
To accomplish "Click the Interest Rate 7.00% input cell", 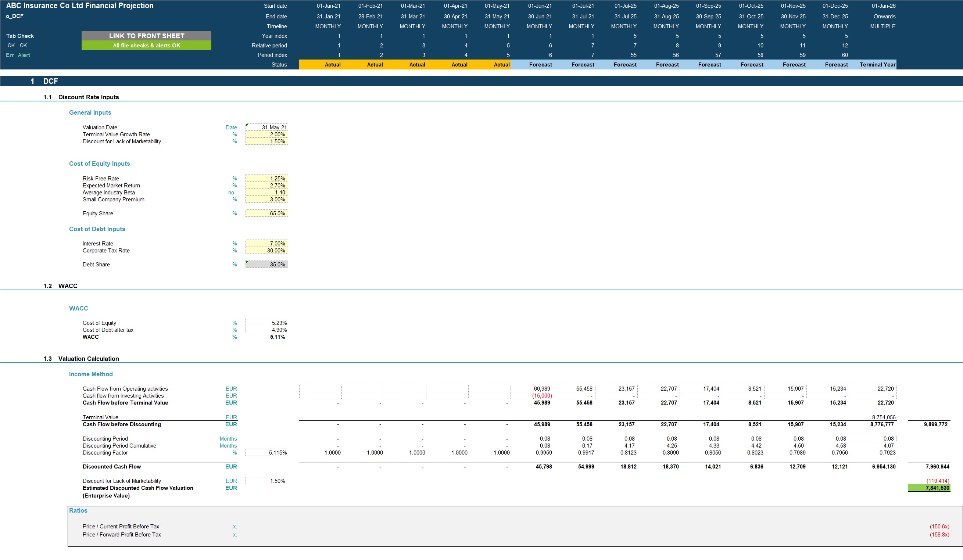I will point(268,243).
